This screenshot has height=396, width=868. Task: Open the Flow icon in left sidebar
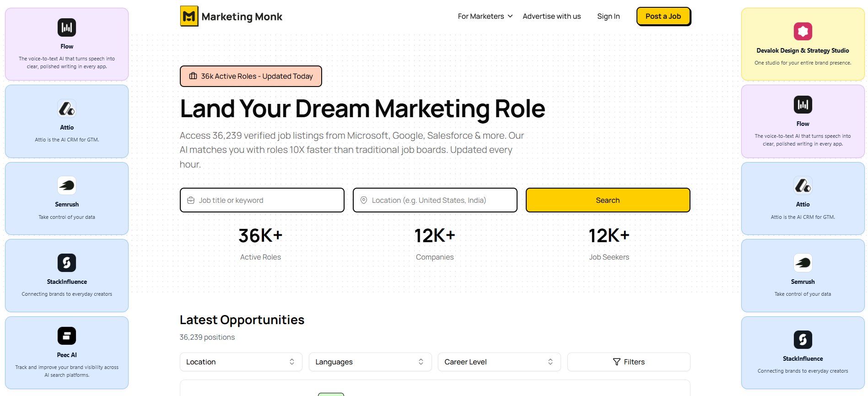(67, 27)
